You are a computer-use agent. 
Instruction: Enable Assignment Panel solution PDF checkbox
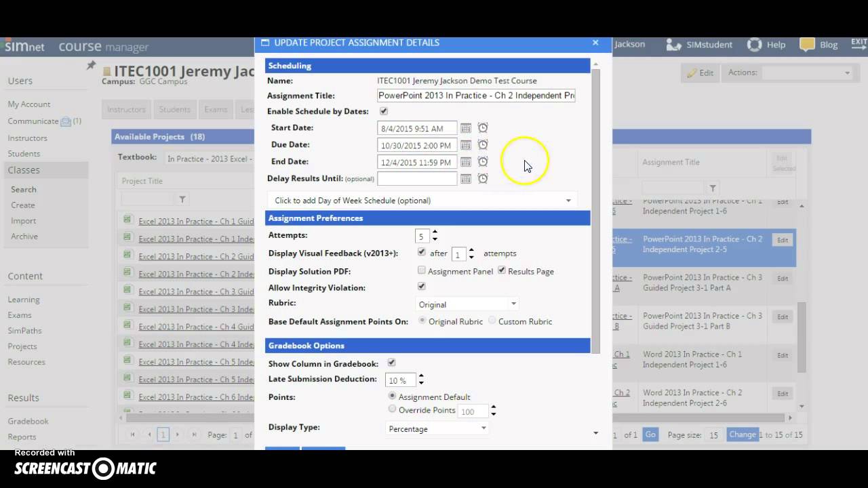point(422,270)
